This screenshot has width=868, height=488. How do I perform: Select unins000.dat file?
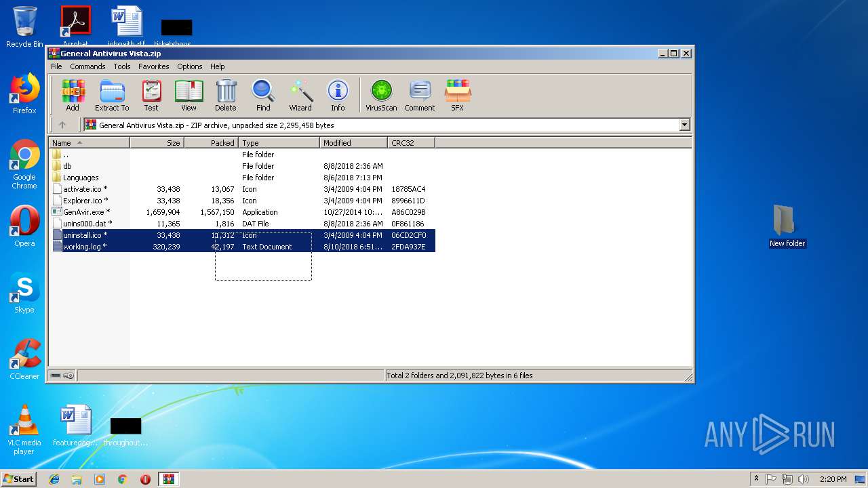242,224
